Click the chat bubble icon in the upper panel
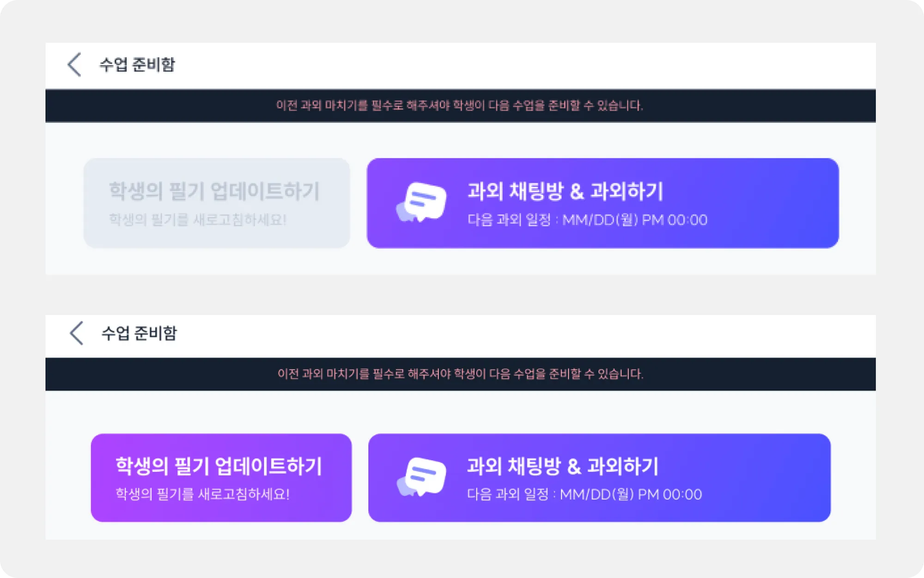Image resolution: width=924 pixels, height=578 pixels. pos(422,202)
